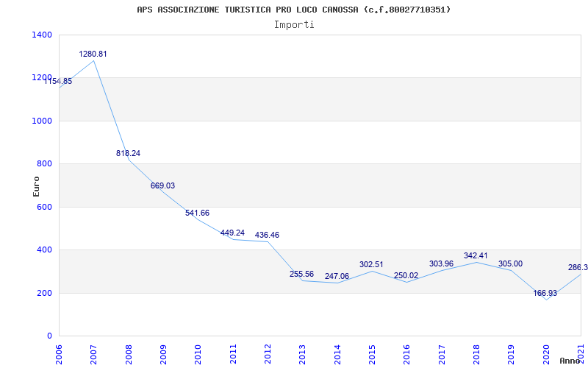Click the 247.06 value label

coord(337,277)
